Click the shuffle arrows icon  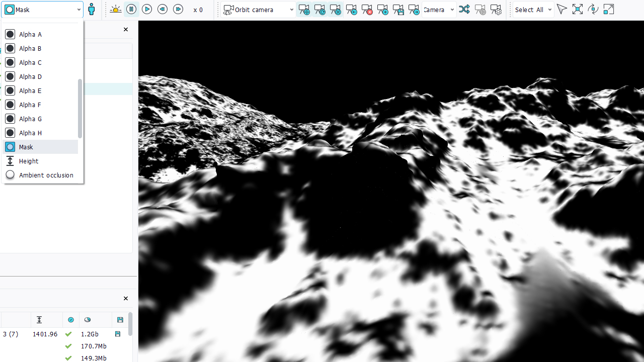click(464, 10)
